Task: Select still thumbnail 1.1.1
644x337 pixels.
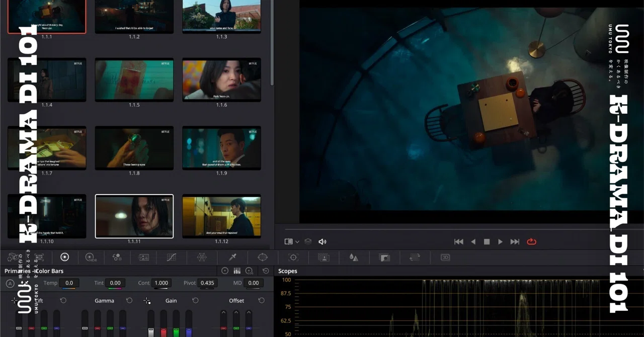Action: coord(47,17)
